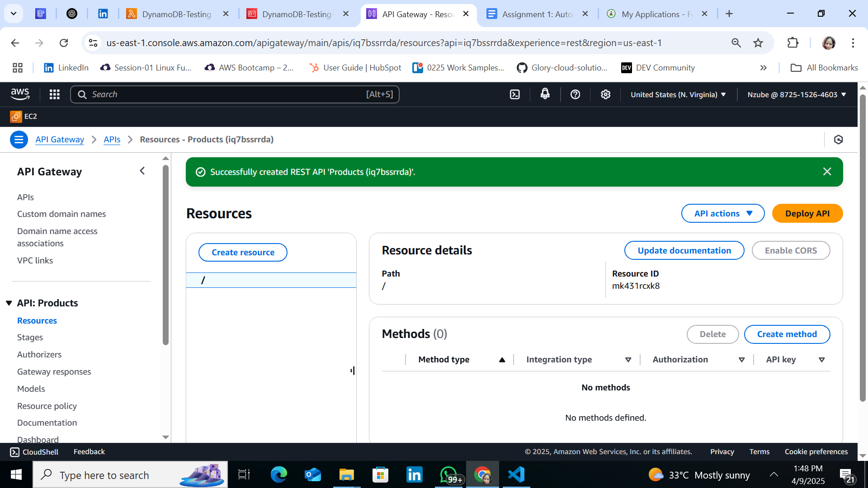868x488 pixels.
Task: Open the settings gear in AWS header
Action: pyautogui.click(x=605, y=94)
